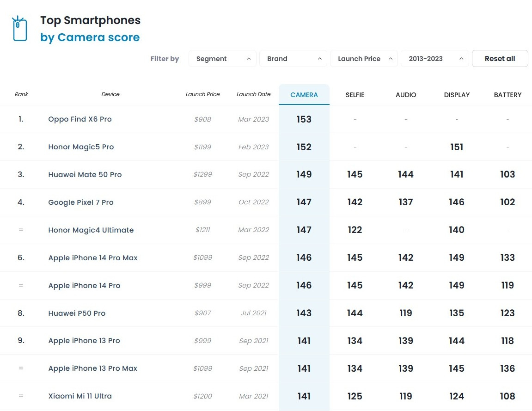Open the Launch Price filter dropdown

[364, 59]
